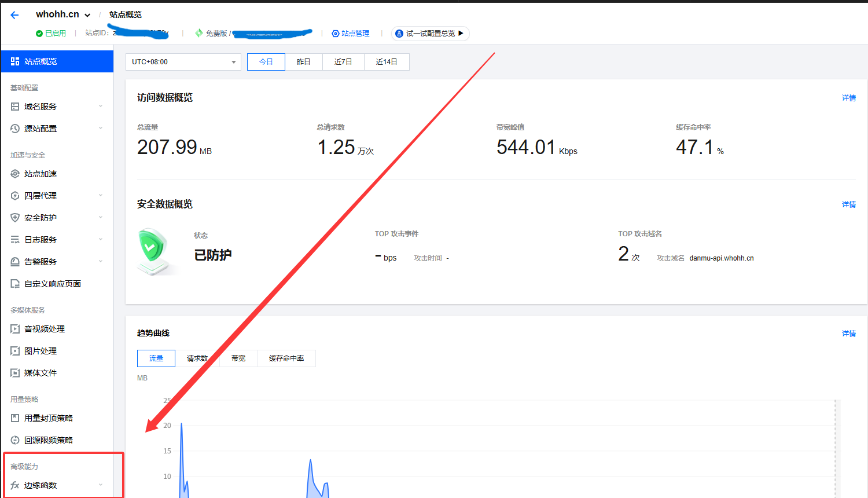Select the 近14日 time range tab
The image size is (868, 498).
pos(387,62)
